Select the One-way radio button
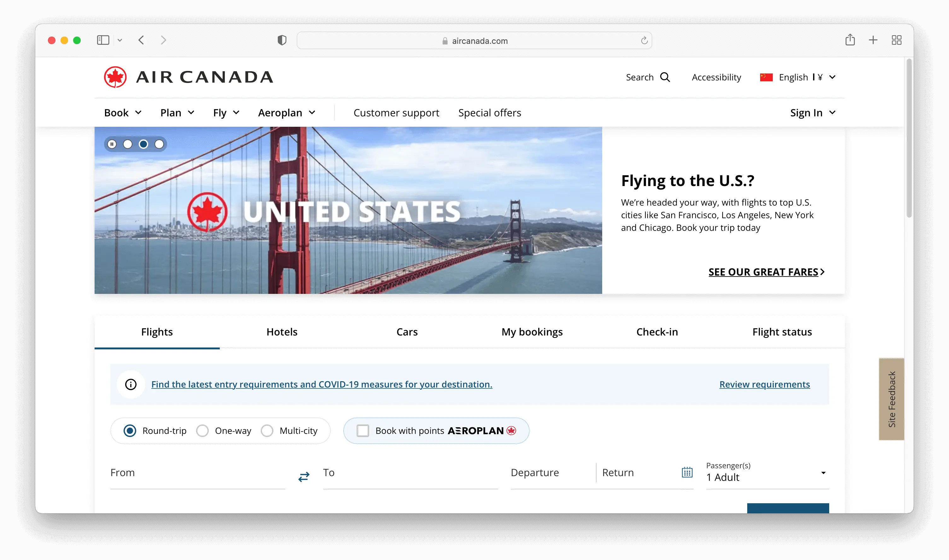 (203, 431)
